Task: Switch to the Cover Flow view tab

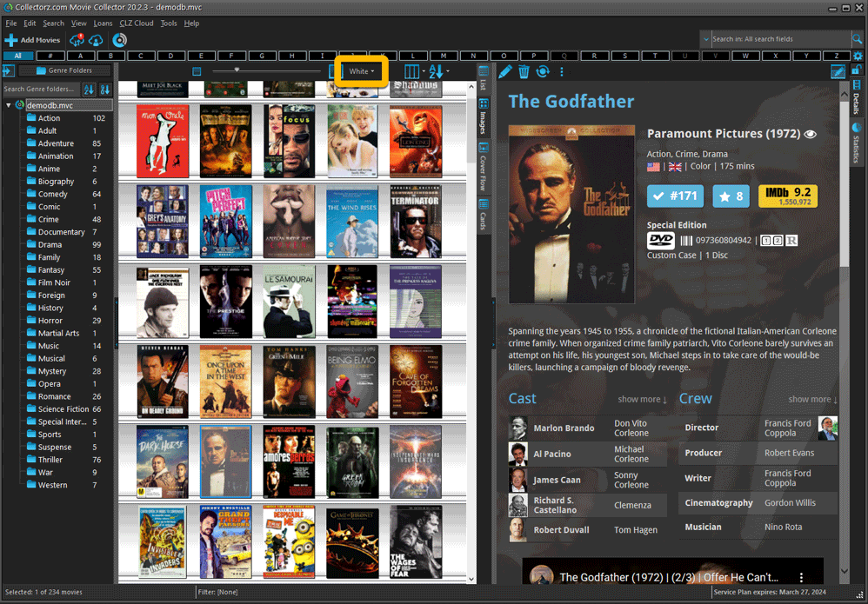Action: click(x=484, y=167)
